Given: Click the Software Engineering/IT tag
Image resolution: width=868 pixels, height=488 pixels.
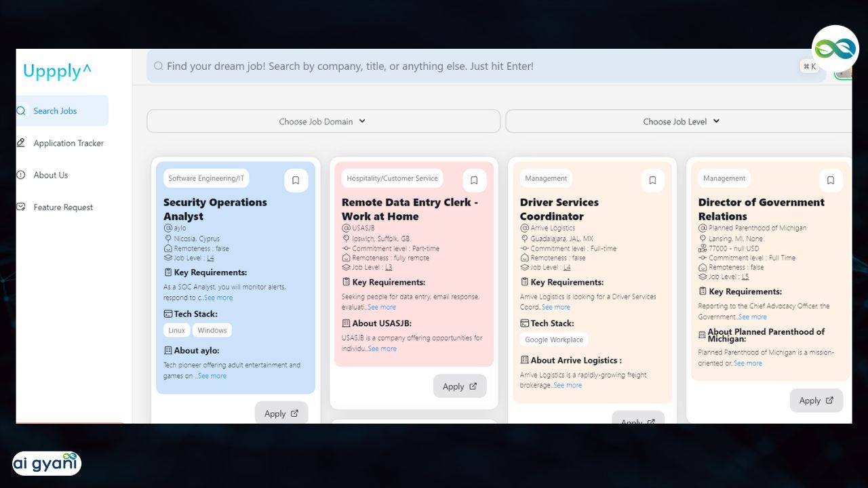Looking at the screenshot, I should tap(206, 178).
